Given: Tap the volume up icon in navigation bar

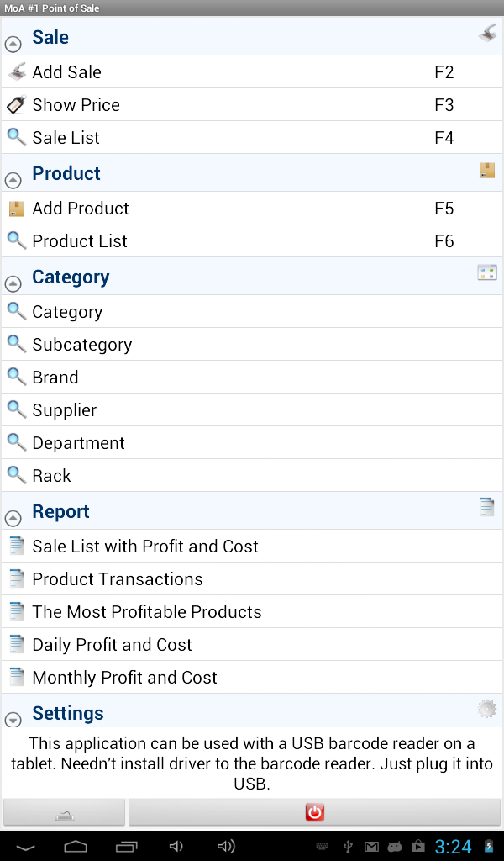Looking at the screenshot, I should click(x=227, y=847).
